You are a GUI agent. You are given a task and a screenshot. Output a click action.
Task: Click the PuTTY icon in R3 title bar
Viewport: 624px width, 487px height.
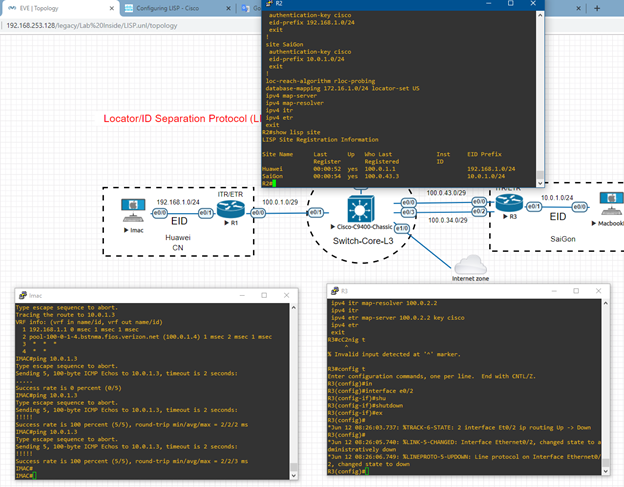(x=335, y=291)
